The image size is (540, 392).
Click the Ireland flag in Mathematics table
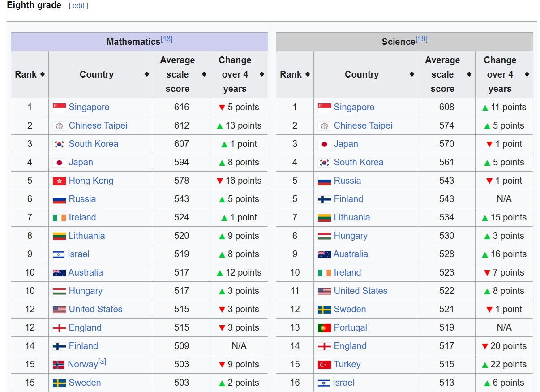(59, 217)
